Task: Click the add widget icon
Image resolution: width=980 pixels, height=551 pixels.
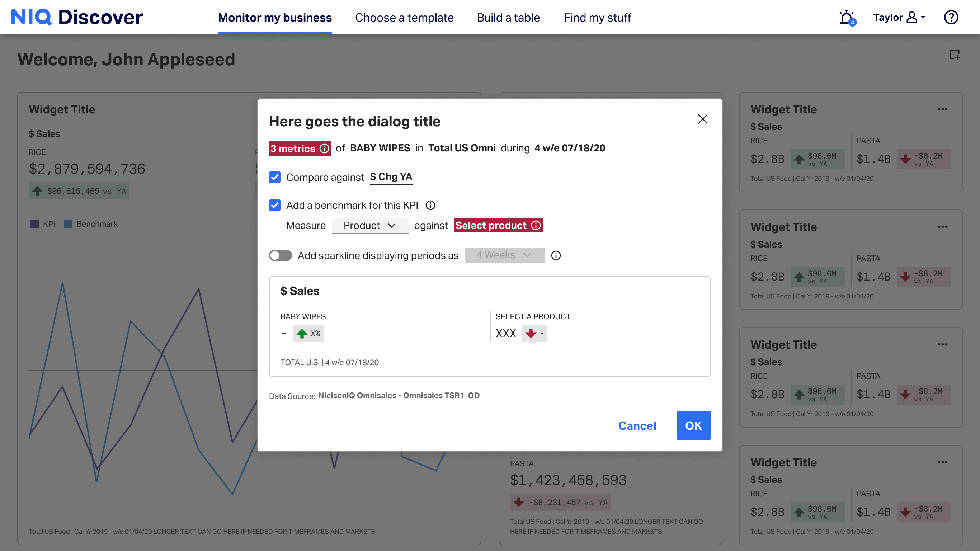Action: (x=954, y=55)
